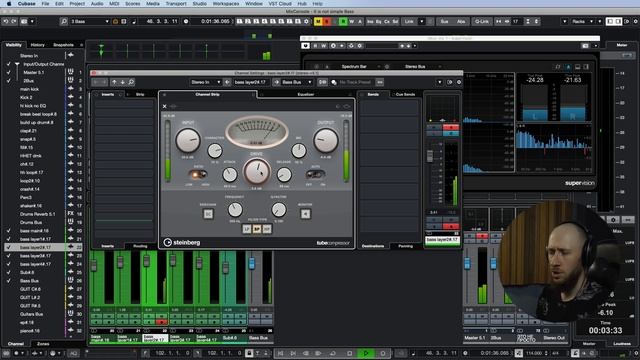This screenshot has width=640, height=360.
Task: Select the LP filter type
Action: pos(247,229)
